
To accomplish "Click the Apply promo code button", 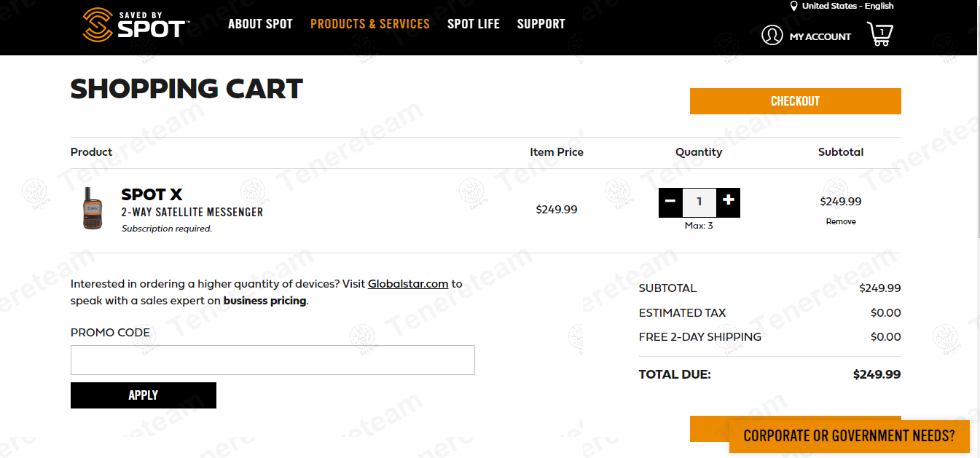I will [x=144, y=395].
